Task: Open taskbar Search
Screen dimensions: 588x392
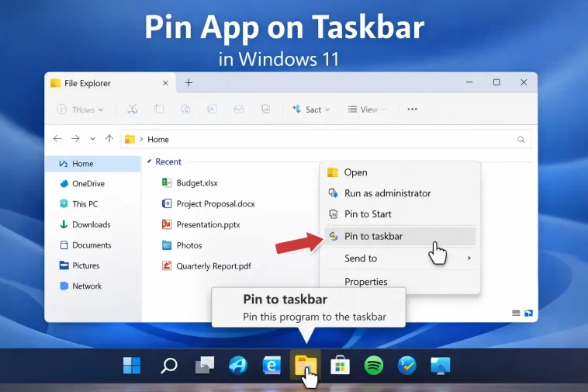Action: [169, 366]
